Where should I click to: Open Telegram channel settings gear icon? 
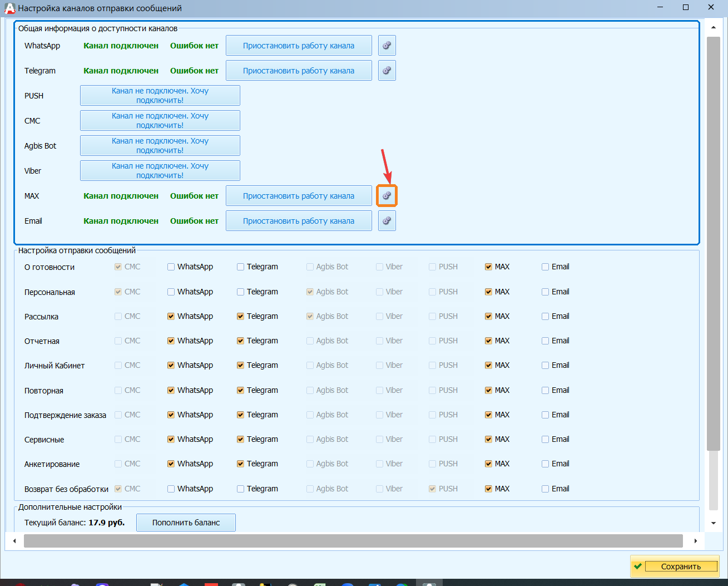387,71
